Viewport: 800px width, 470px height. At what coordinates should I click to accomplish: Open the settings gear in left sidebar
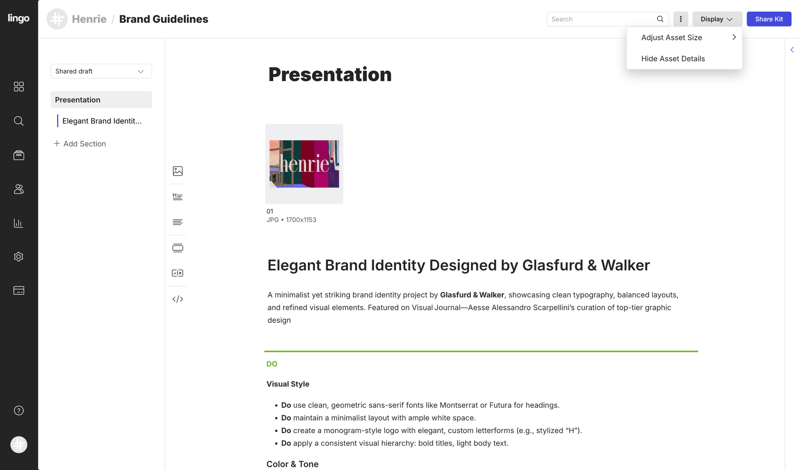pos(18,257)
